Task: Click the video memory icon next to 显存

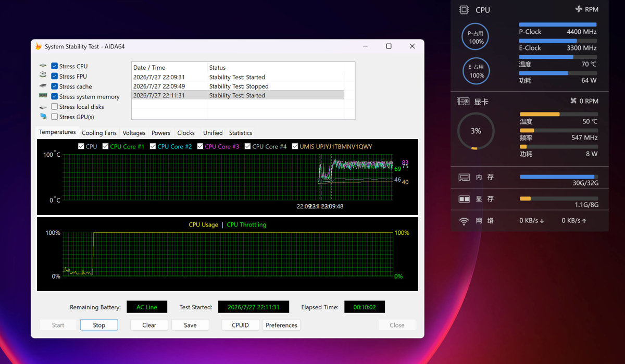Action: [x=464, y=199]
